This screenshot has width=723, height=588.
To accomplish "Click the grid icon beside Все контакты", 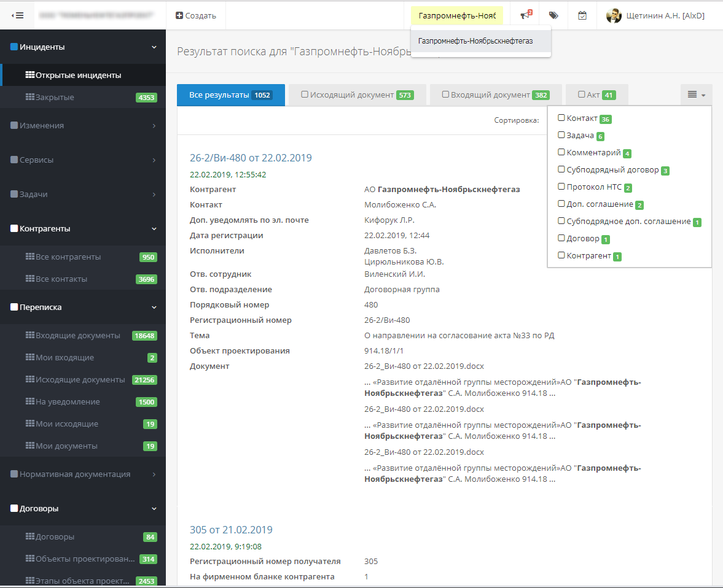I will pos(30,278).
